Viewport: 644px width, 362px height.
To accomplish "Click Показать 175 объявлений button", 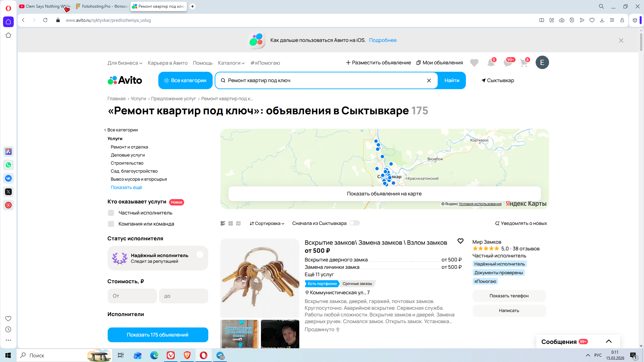I will pos(158,335).
